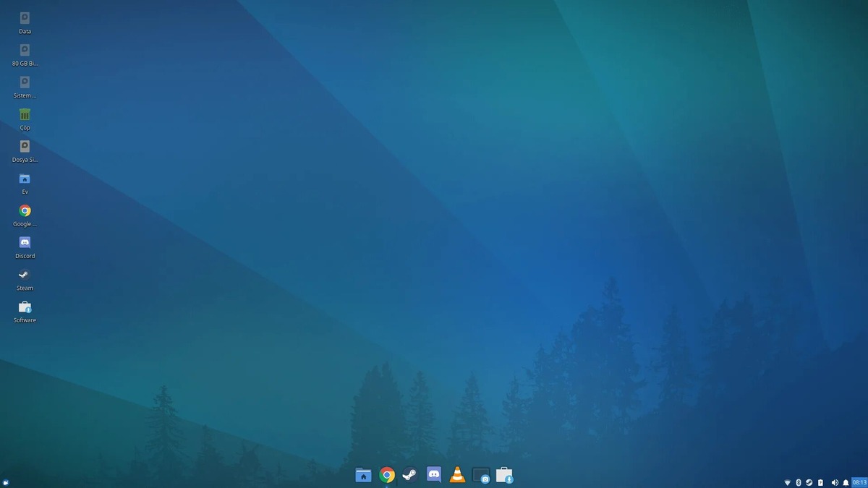Open the 80 GB disk desktop icon
Image resolution: width=868 pixels, height=488 pixels.
(x=24, y=51)
